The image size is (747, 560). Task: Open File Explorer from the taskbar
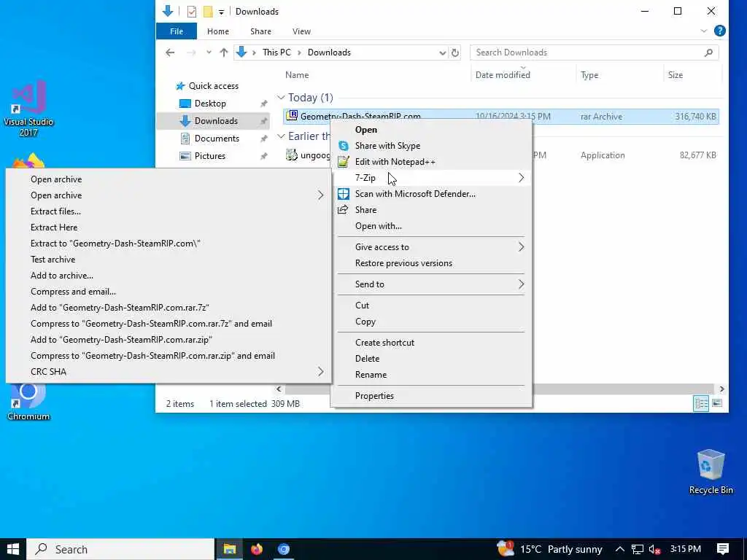[x=229, y=549]
